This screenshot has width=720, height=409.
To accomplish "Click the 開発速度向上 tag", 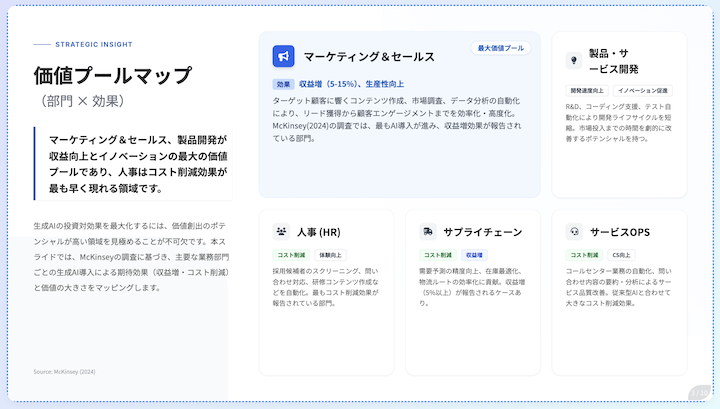I will coord(587,90).
